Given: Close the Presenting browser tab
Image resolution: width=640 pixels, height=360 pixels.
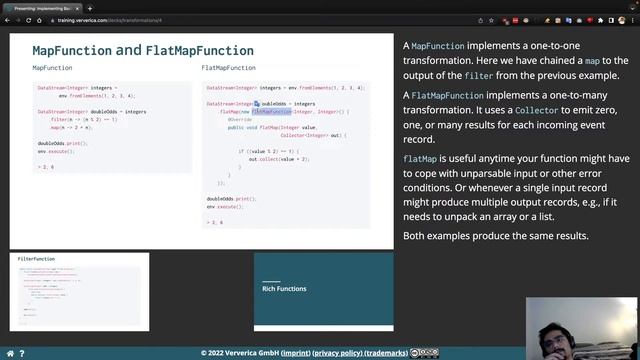Looking at the screenshot, I should (77, 8).
